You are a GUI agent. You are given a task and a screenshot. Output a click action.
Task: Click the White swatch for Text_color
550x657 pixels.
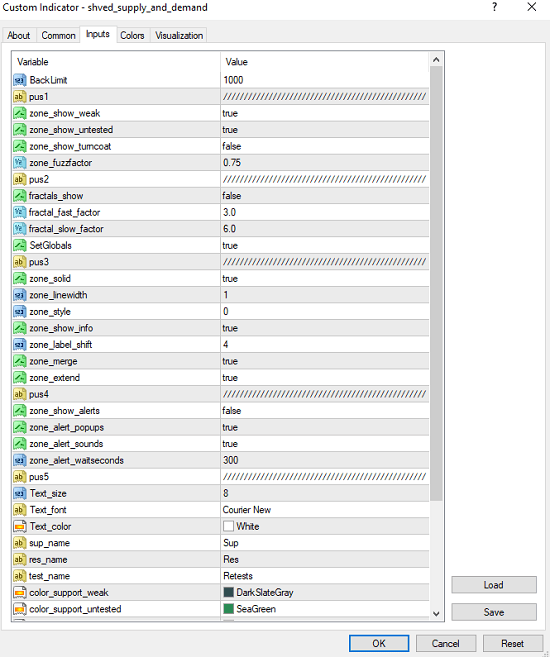228,526
